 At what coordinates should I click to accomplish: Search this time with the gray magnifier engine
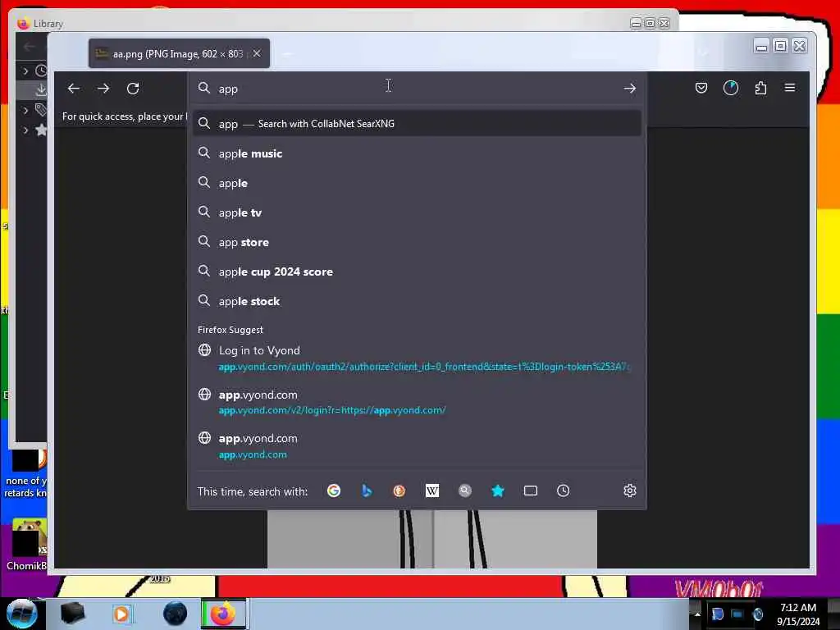(x=465, y=491)
